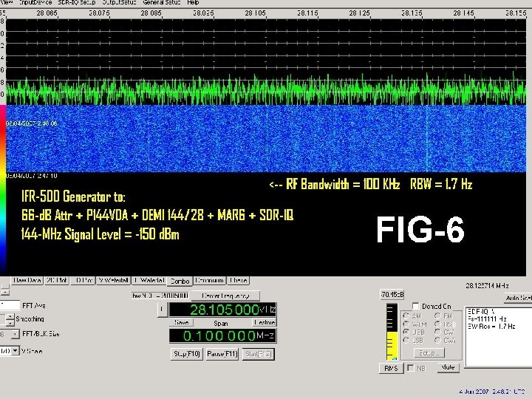Open the InputDevice menu
532x399 pixels.
(35, 2)
